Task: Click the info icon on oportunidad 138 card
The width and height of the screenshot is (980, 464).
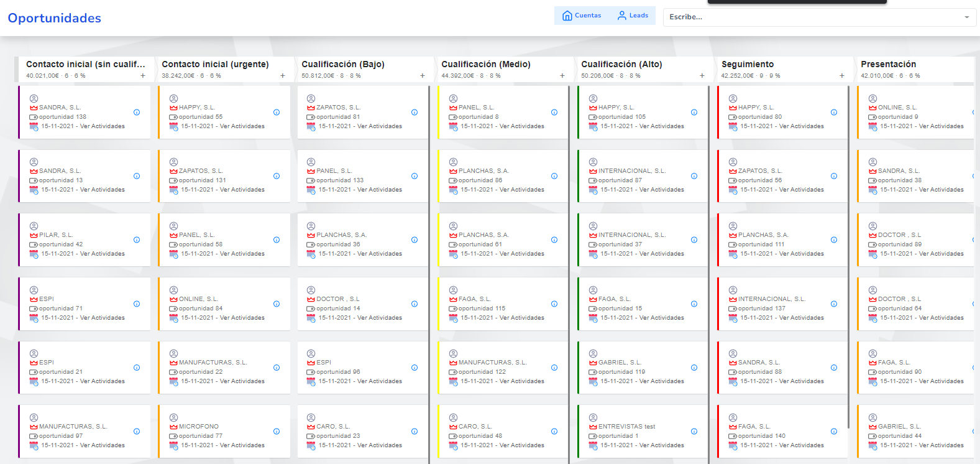Action: (x=137, y=113)
